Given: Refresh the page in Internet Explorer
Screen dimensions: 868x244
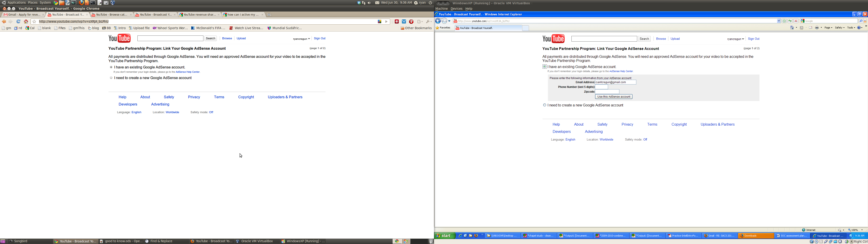Looking at the screenshot, I should coord(790,21).
